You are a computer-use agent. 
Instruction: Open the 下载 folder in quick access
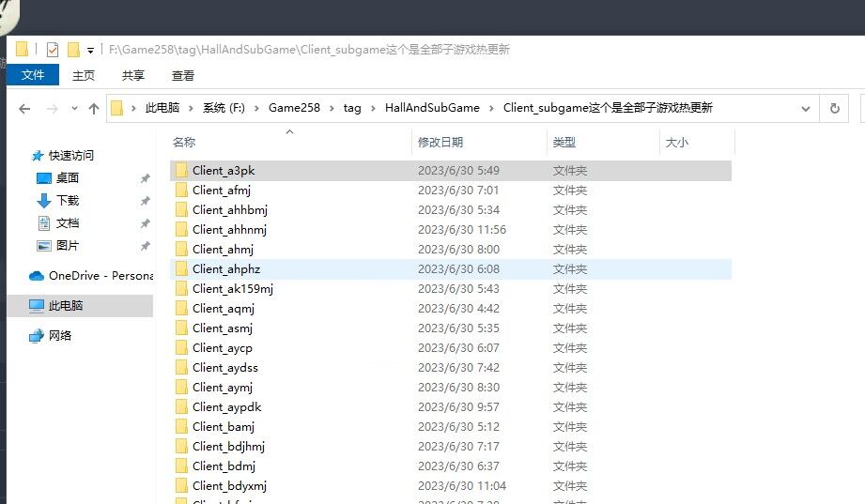click(x=68, y=200)
